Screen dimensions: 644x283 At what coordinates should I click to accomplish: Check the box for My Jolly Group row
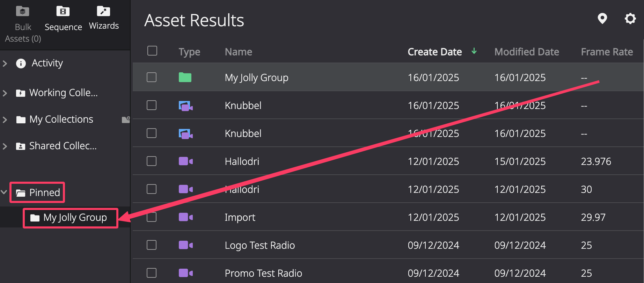tap(152, 77)
